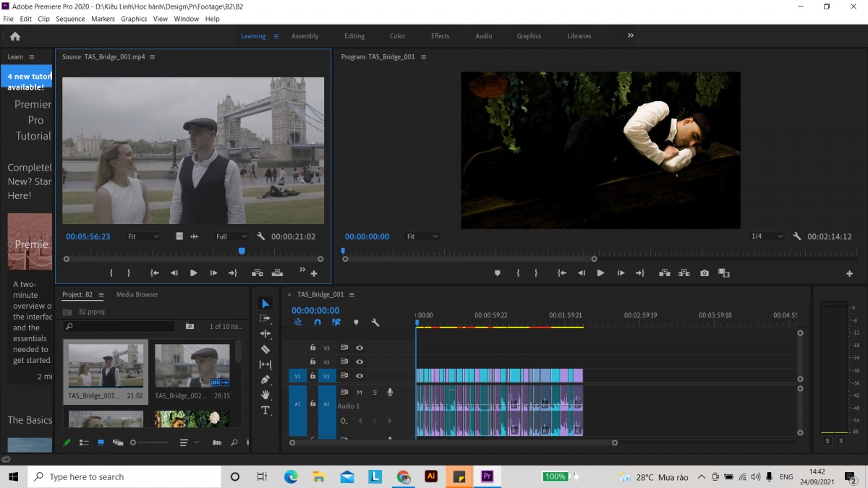Image resolution: width=868 pixels, height=488 pixels.
Task: Open the Sequence menu
Action: pyautogui.click(x=70, y=19)
